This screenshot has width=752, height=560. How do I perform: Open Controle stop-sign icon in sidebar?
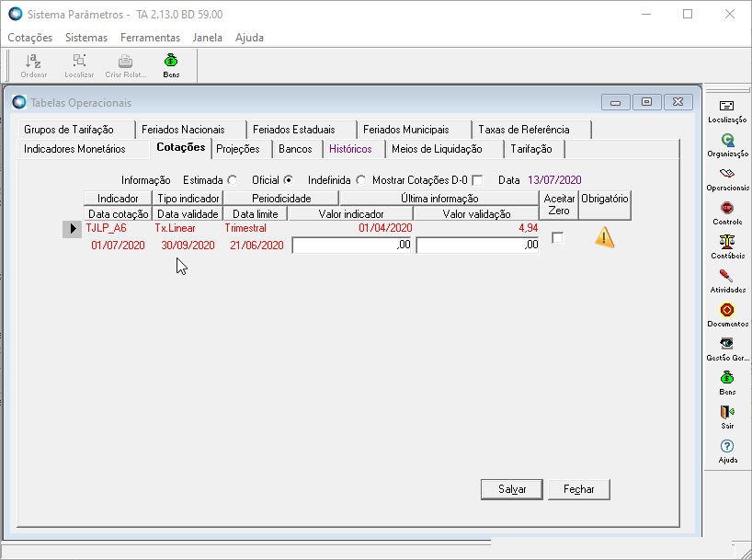tap(727, 213)
